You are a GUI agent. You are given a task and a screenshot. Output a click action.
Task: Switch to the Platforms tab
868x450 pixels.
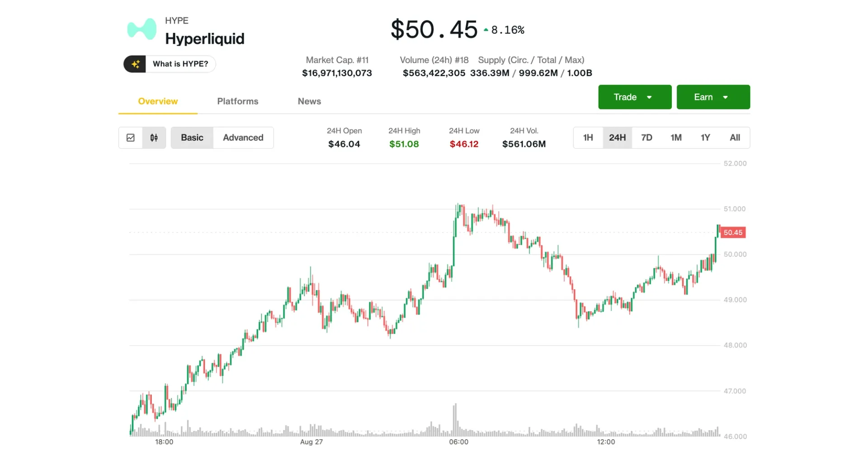pyautogui.click(x=237, y=101)
